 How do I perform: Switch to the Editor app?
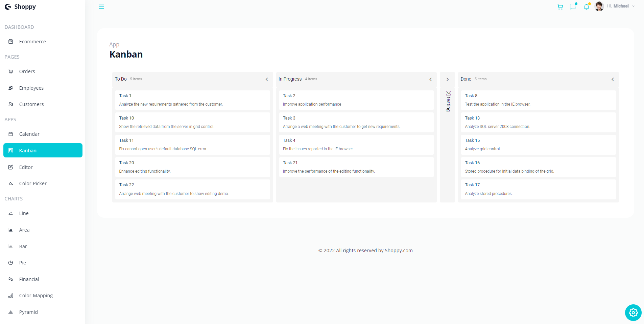[25, 167]
